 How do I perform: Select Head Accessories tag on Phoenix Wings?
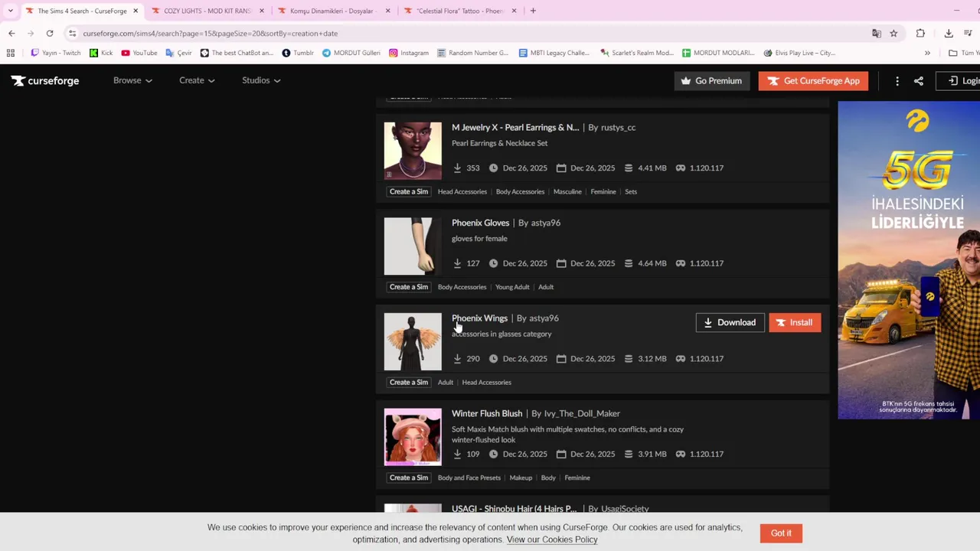tap(486, 383)
